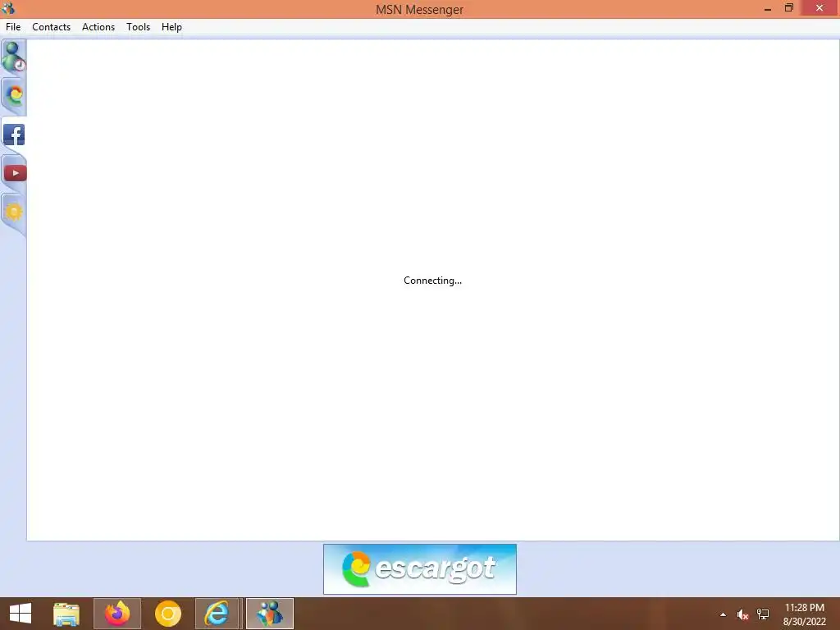Open the Contacts menu
Viewport: 840px width, 630px height.
tap(52, 27)
